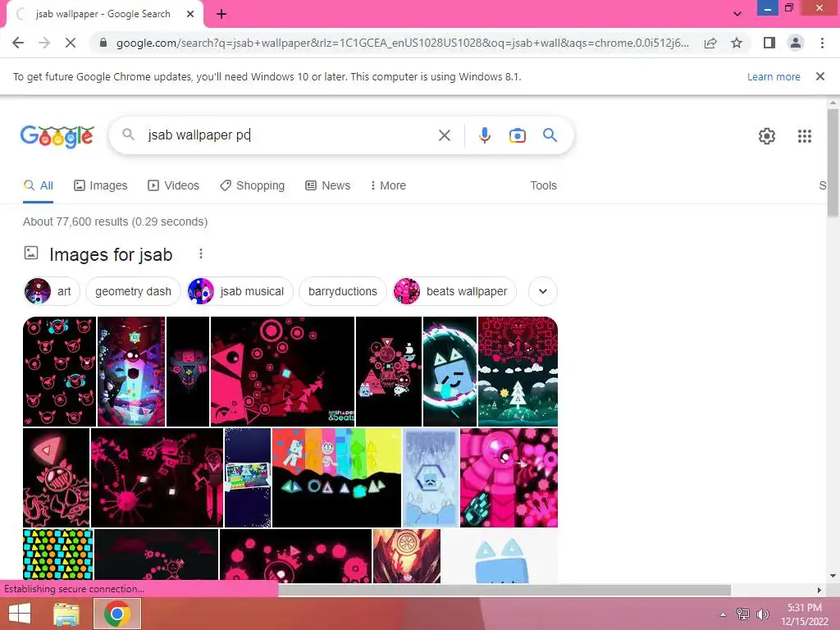
Task: Click the scroll right arrow
Action: coord(819,590)
